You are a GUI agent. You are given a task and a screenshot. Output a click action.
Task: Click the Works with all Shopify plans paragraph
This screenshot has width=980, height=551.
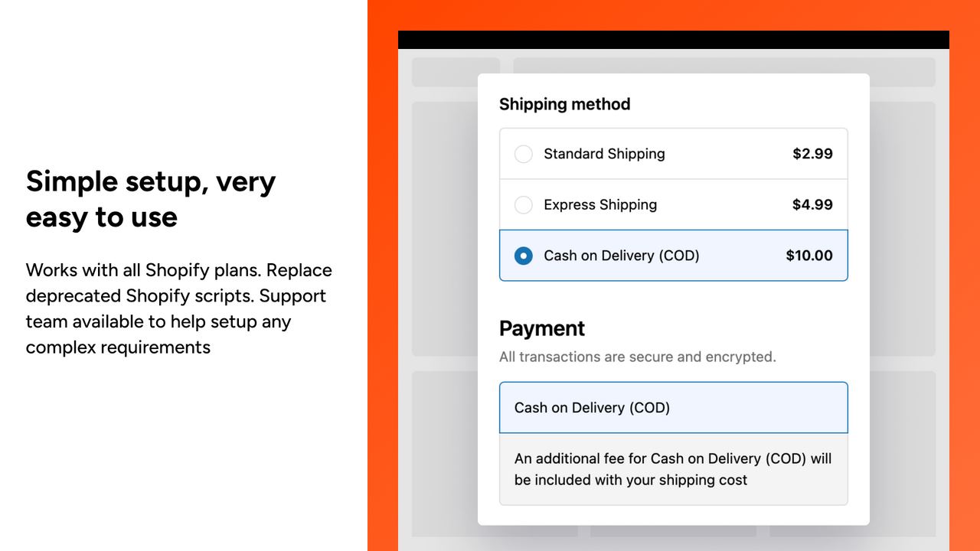pos(179,308)
